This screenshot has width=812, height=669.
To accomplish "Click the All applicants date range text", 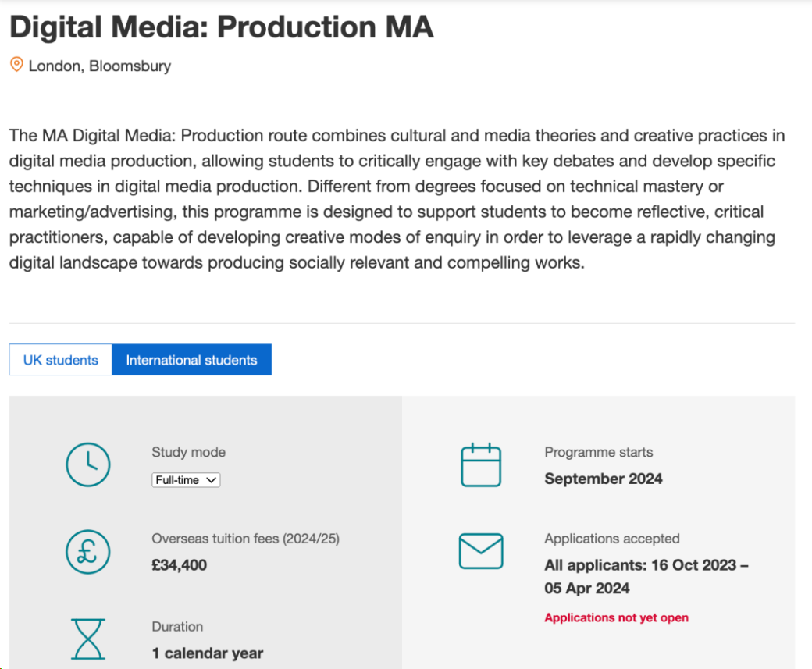I will pyautogui.click(x=646, y=576).
